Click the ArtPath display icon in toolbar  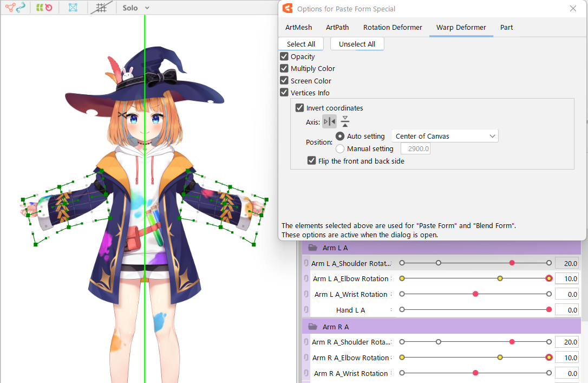[21, 8]
